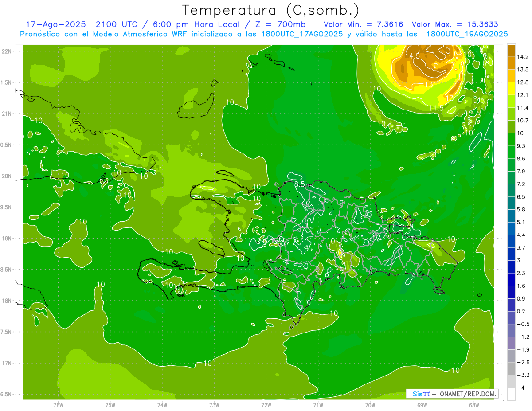The width and height of the screenshot is (532, 411).
Task: Click the "74W" longitude axis label
Action: click(x=162, y=406)
